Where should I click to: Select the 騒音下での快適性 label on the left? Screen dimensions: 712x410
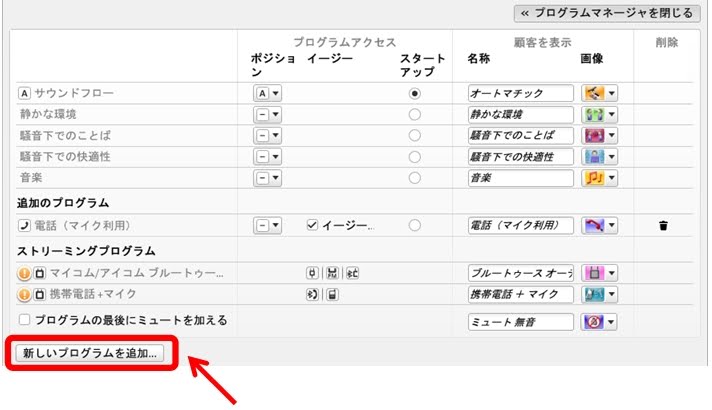coord(65,157)
